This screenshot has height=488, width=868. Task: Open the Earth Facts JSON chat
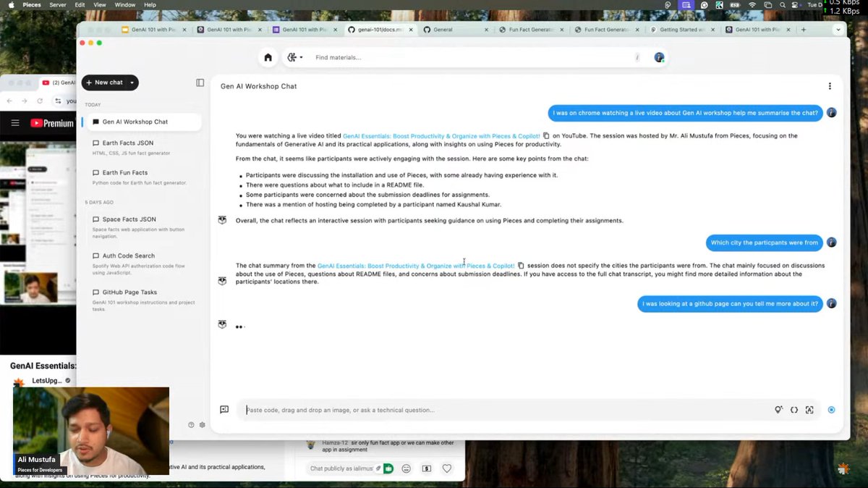(144, 147)
